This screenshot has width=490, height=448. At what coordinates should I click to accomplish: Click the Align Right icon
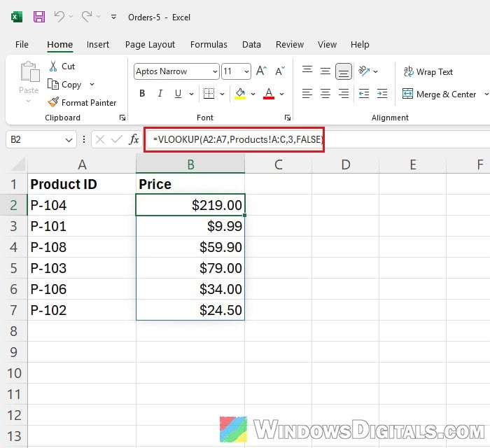[344, 93]
